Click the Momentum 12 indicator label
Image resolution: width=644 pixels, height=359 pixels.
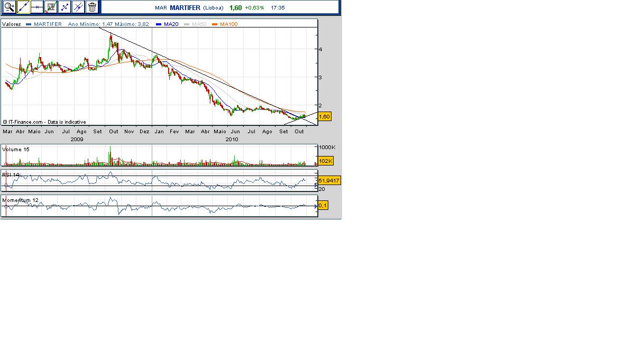point(21,200)
